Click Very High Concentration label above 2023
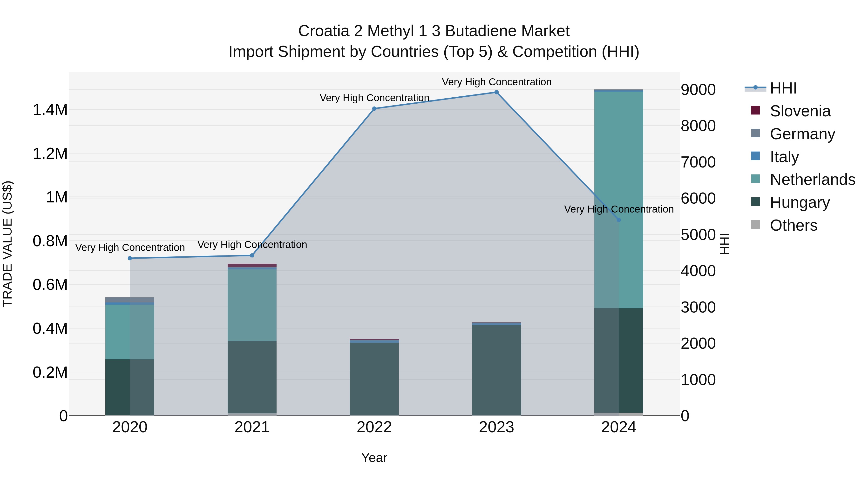 [497, 82]
